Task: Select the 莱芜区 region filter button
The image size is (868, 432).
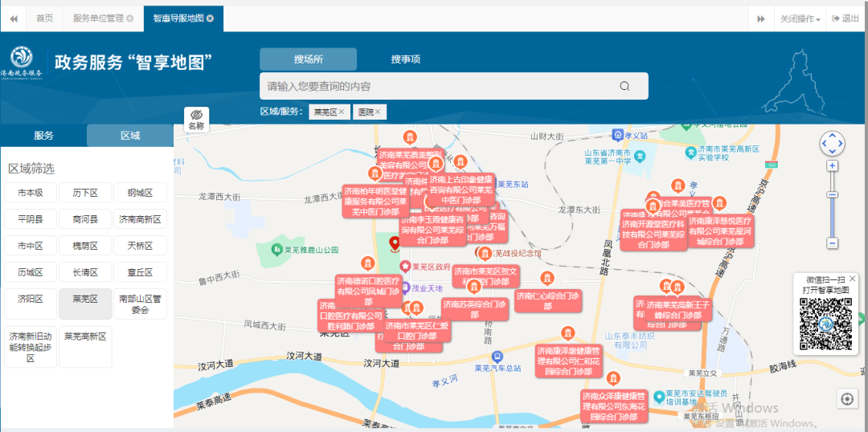Action: (x=85, y=304)
